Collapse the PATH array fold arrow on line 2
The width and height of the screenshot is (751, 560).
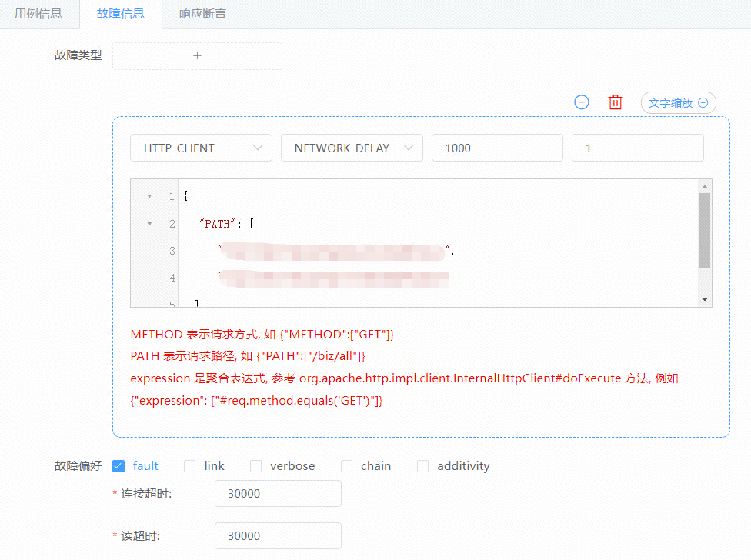click(149, 224)
